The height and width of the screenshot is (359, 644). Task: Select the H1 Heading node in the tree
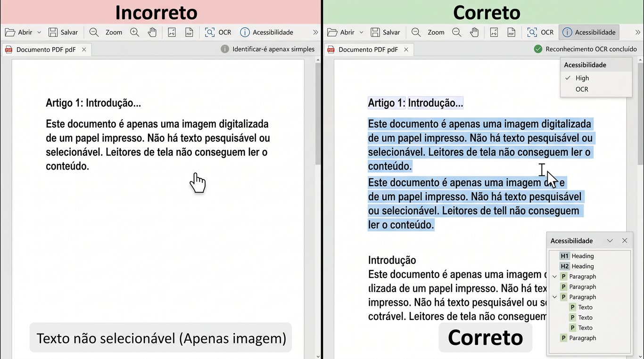(577, 256)
